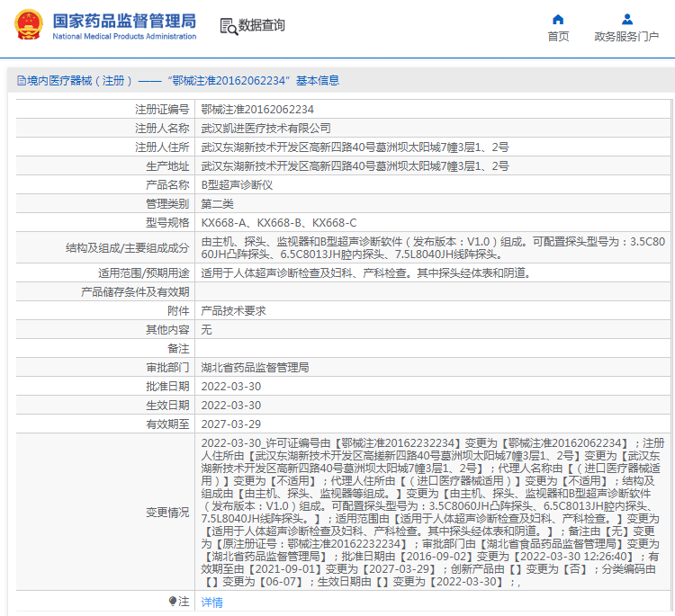Click the 变更情况 change history text
The width and height of the screenshot is (675, 616).
(433, 513)
